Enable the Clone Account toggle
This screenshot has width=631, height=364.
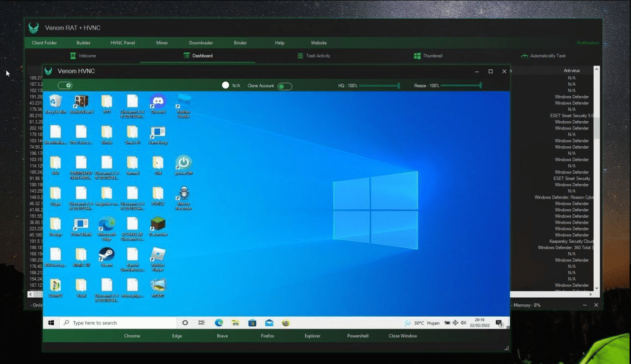[x=284, y=85]
